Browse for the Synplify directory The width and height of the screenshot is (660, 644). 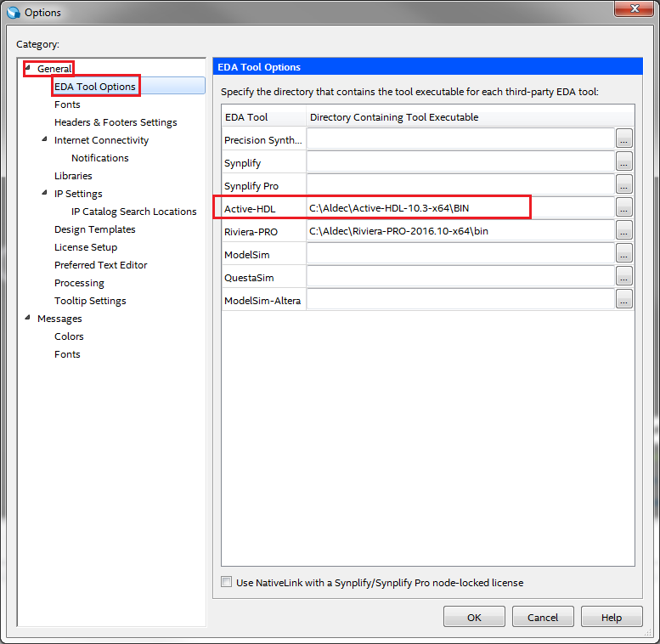[x=623, y=161]
